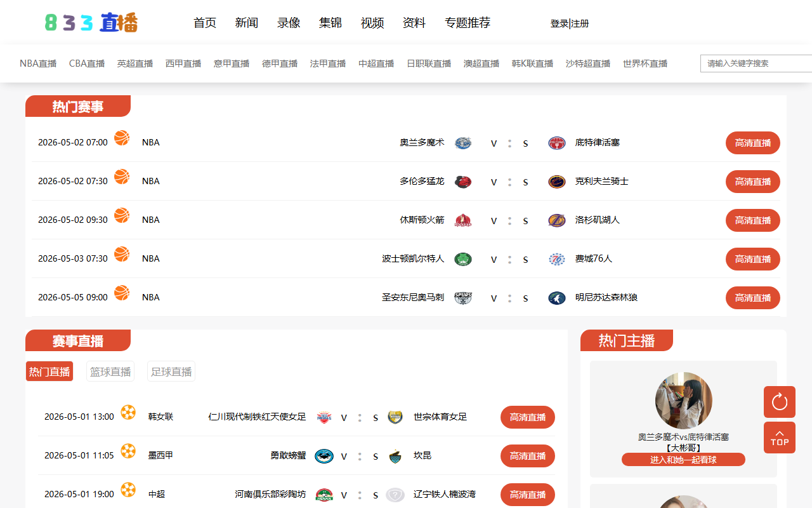Select the 热门直播 tab
Viewport: 812px width, 508px height.
click(49, 371)
